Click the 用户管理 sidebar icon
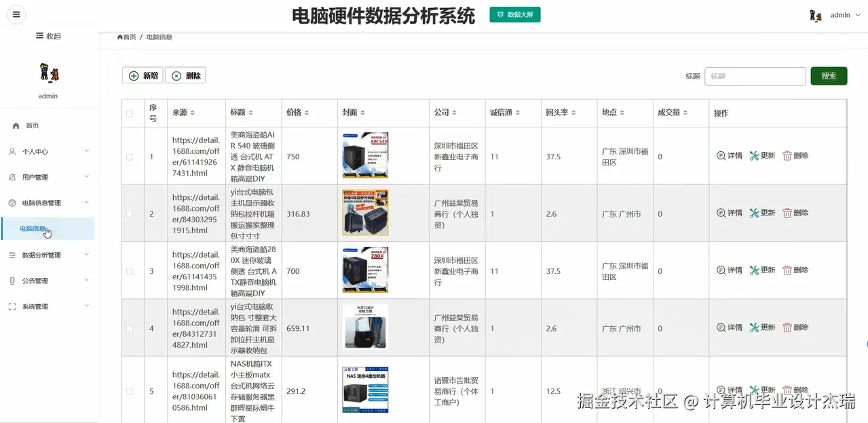This screenshot has height=423, width=868. pos(12,177)
